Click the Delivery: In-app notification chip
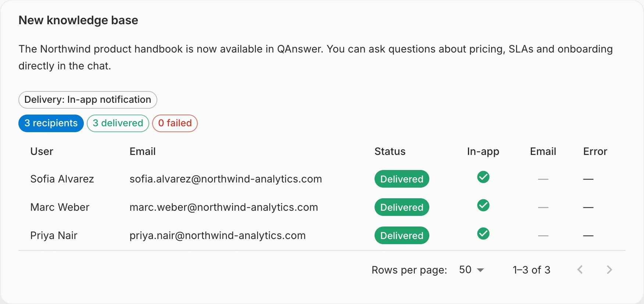644x304 pixels. click(x=88, y=99)
